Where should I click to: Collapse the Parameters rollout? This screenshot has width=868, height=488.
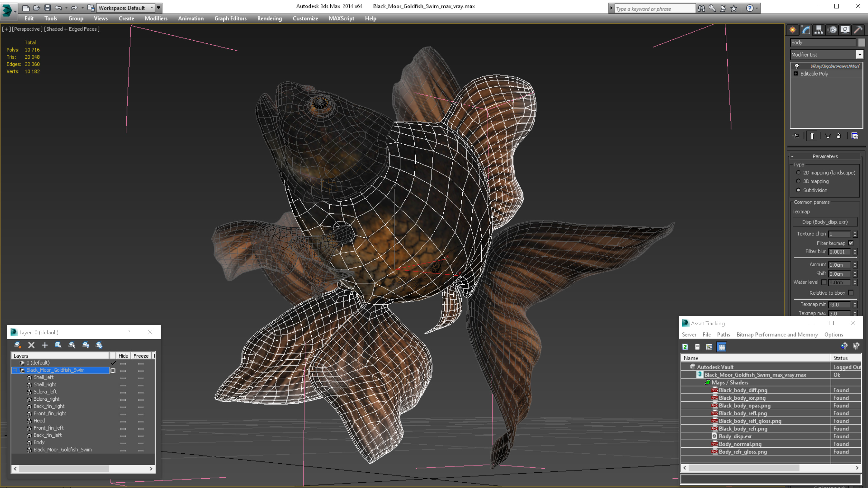point(825,156)
